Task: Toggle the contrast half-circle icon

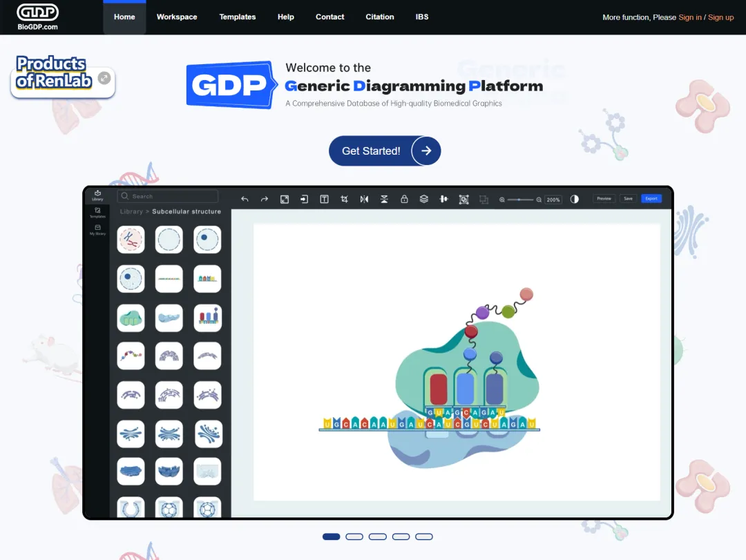Action: pos(575,199)
